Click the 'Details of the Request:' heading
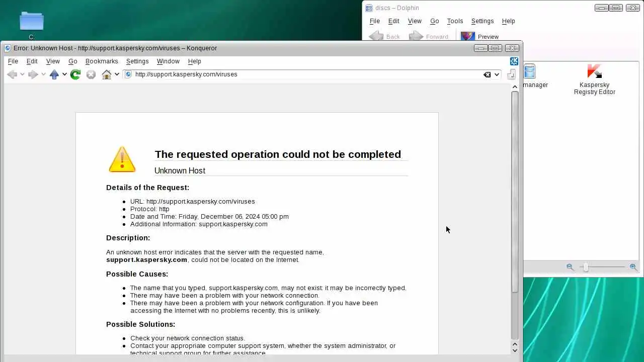 click(x=147, y=188)
